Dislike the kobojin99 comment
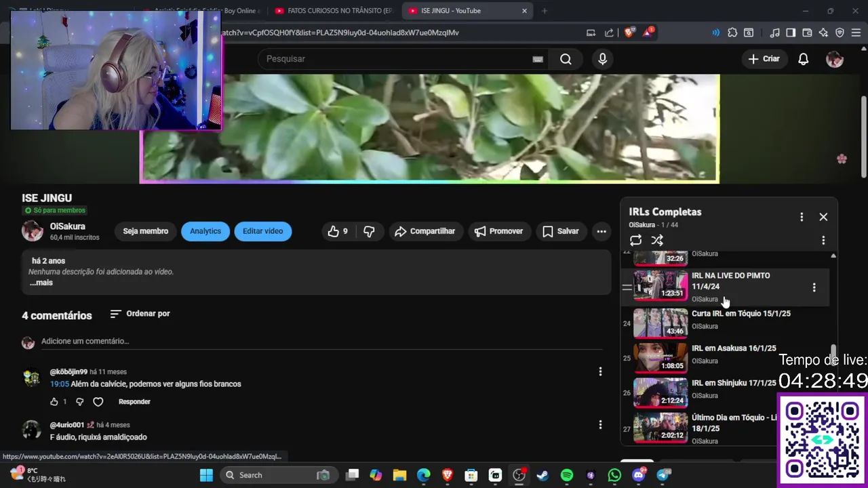868x488 pixels. pos(79,402)
